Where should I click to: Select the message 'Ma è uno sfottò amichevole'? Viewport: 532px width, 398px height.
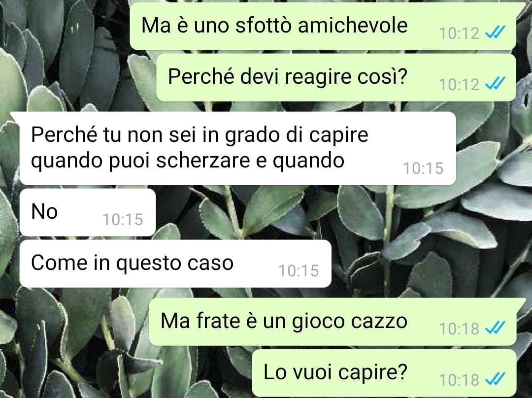point(323,27)
